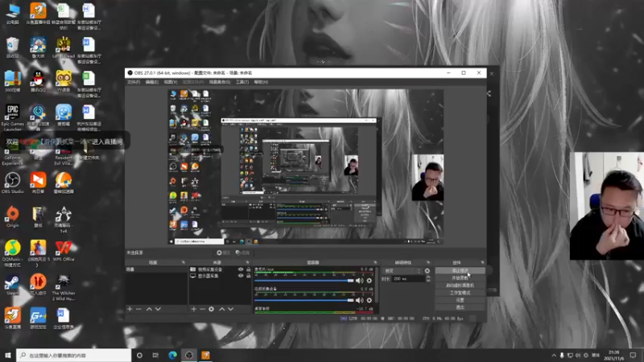644x362 pixels.
Task: Open the Origin desktop shortcut
Action: (x=12, y=216)
